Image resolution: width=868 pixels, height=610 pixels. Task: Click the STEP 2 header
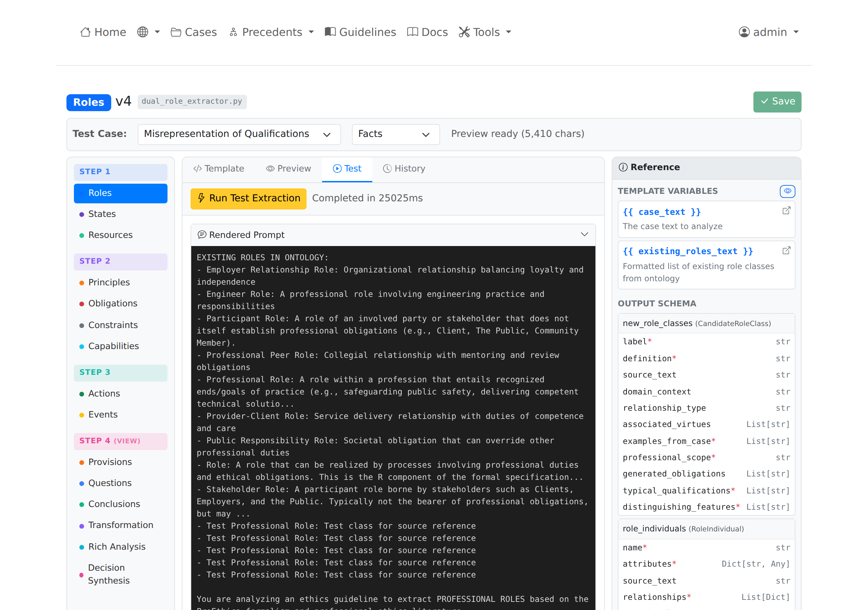(x=121, y=262)
